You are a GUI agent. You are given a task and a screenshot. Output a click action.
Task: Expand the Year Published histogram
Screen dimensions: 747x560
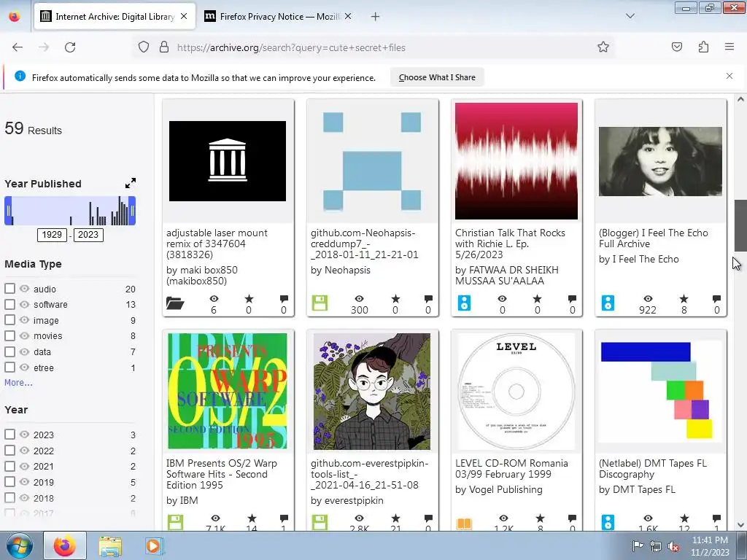click(x=131, y=183)
